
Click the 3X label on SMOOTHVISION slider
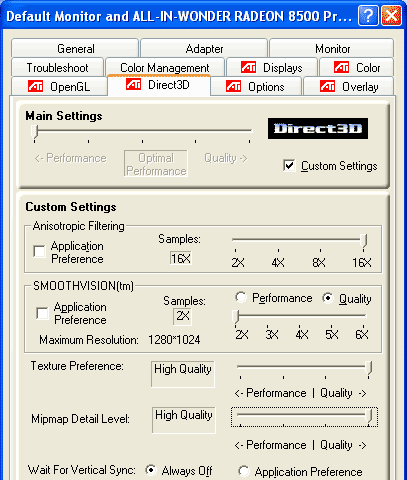272,334
